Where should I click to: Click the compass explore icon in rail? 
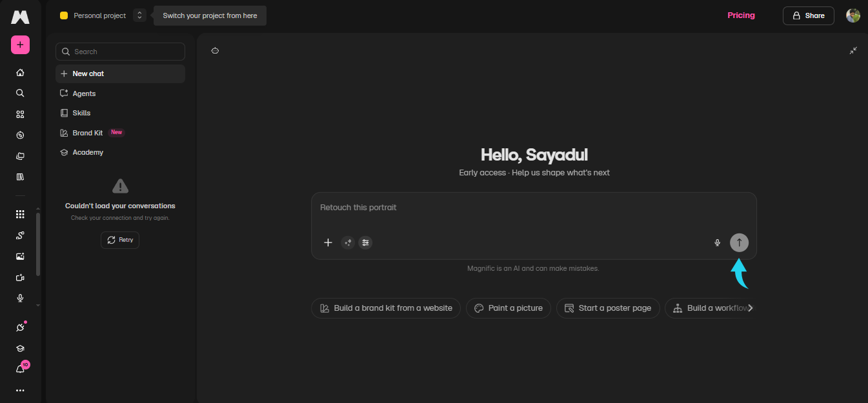click(20, 135)
